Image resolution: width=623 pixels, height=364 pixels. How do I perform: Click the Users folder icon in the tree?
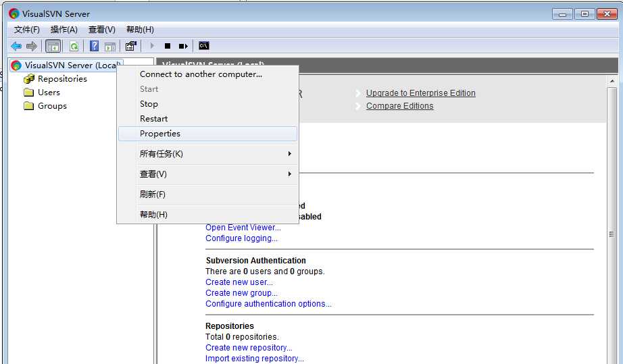(28, 92)
